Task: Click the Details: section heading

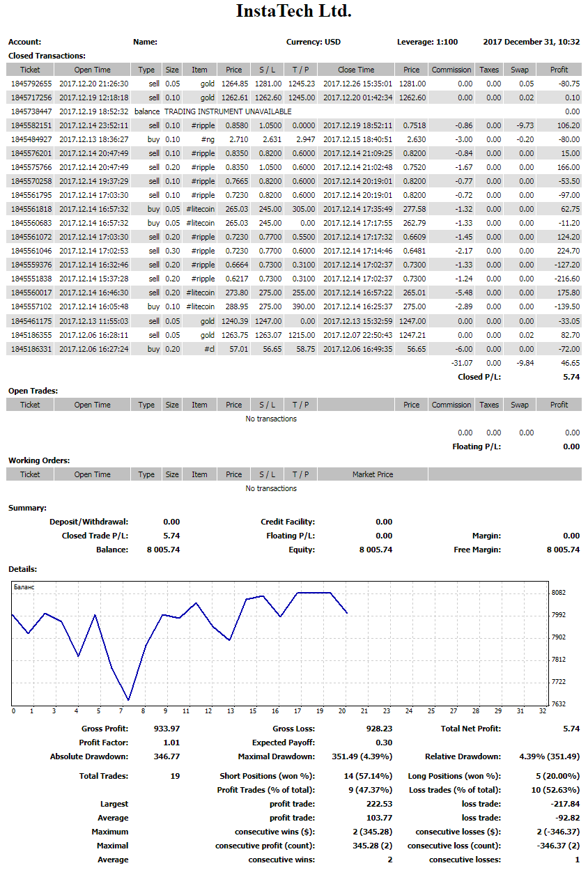Action: (x=23, y=569)
